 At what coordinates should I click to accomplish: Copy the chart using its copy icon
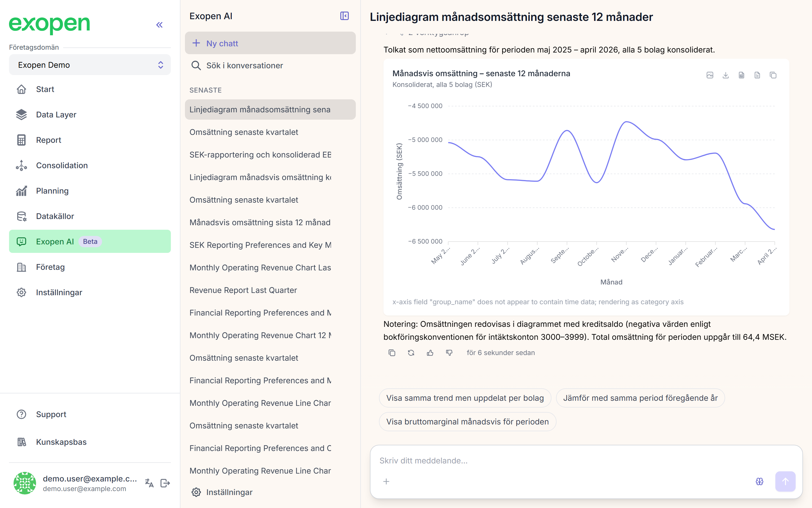[773, 75]
